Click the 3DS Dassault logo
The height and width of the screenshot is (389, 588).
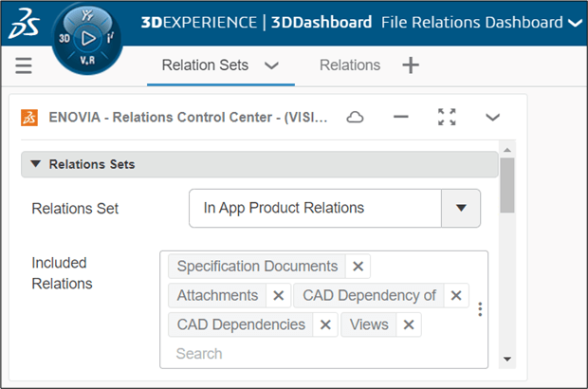coord(24,24)
